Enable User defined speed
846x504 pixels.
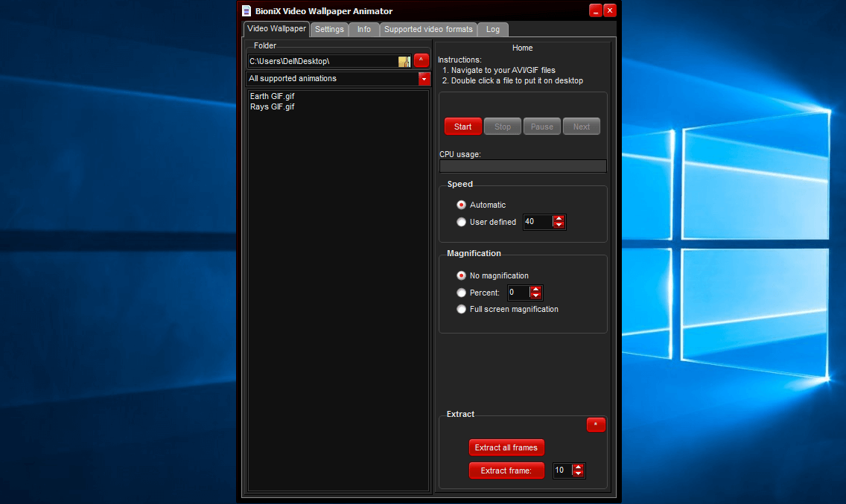pos(461,221)
